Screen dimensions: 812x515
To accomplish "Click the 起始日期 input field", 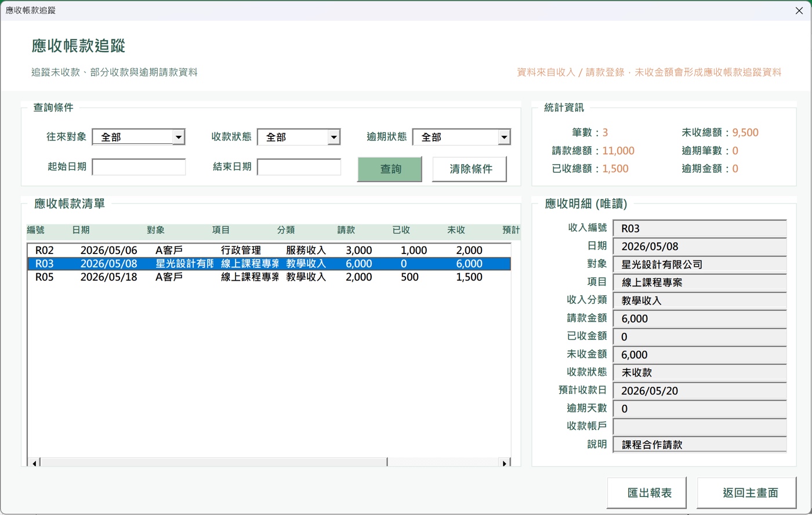I will [139, 167].
